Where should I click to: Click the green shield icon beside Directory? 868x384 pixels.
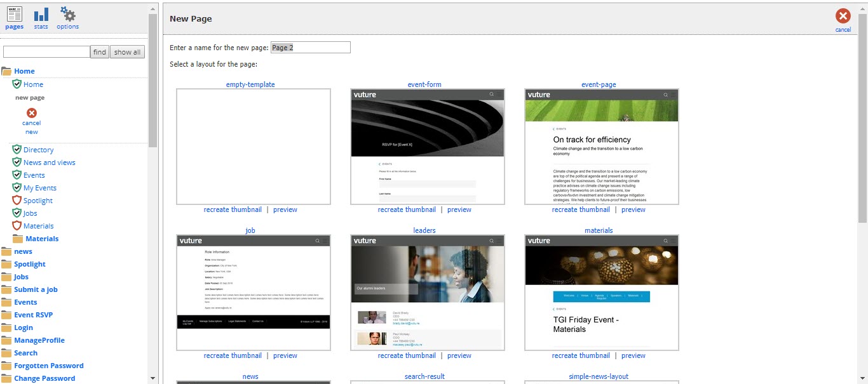pos(17,150)
